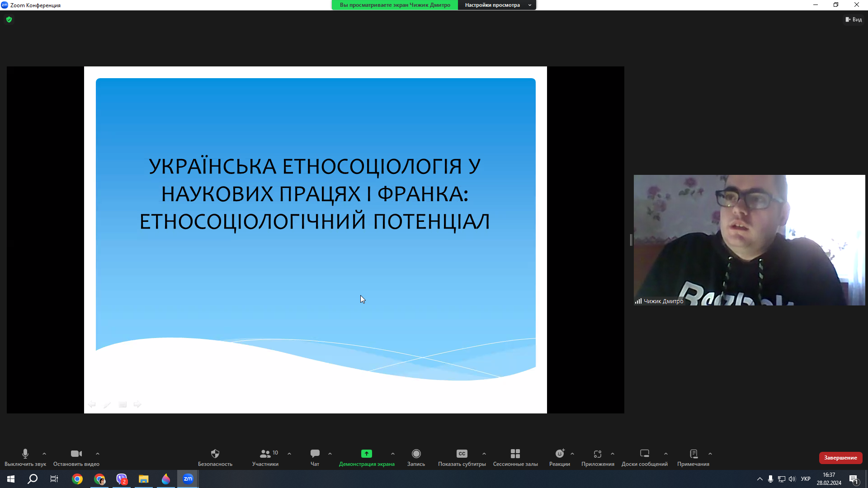
Task: Expand video options arrow beside camera
Action: [98, 454]
